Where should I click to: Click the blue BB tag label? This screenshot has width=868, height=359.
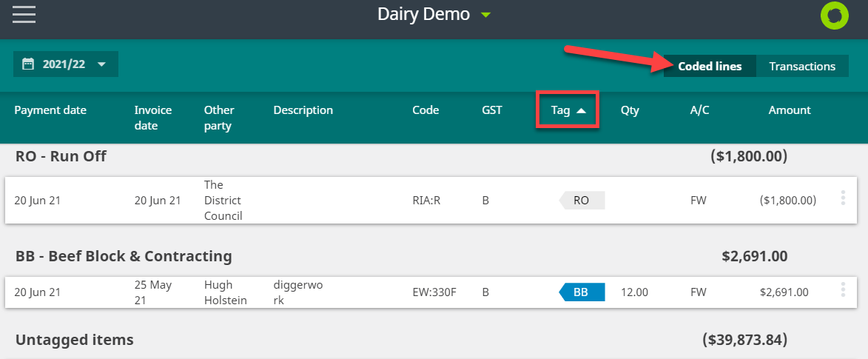[582, 292]
